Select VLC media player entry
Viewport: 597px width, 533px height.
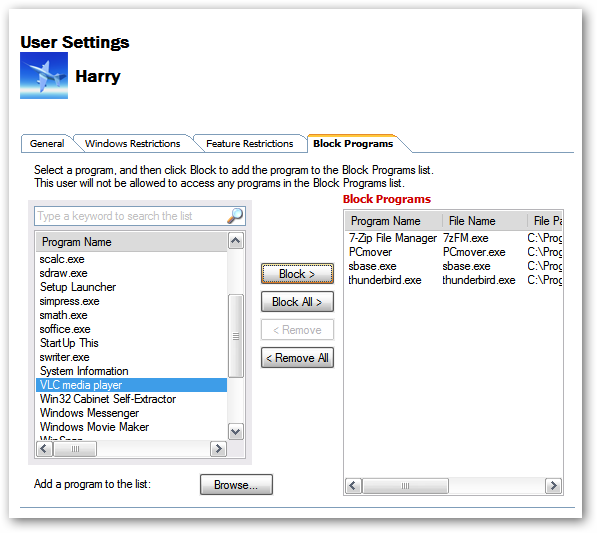point(131,385)
